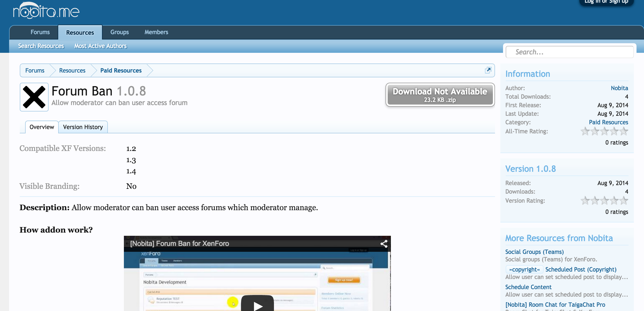Go to Resources breadcrumb
Viewport: 644px width, 311px height.
click(x=72, y=70)
